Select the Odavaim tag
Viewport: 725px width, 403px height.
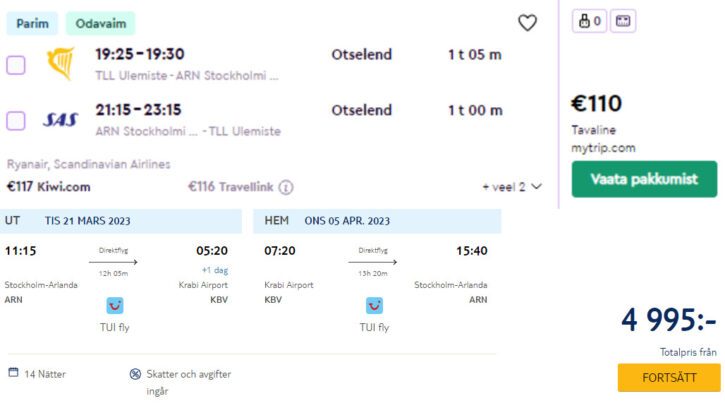[x=100, y=23]
